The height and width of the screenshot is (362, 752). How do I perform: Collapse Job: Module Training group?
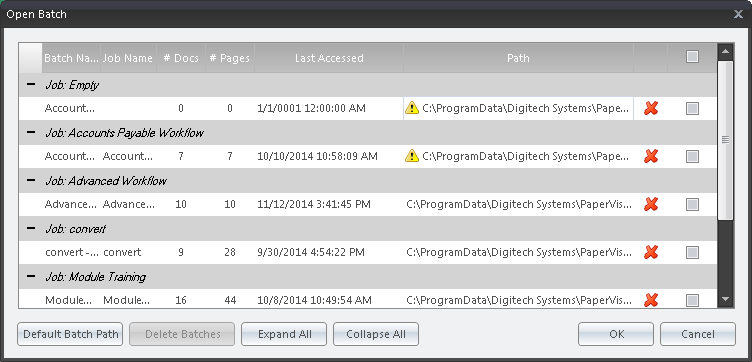[x=31, y=276]
